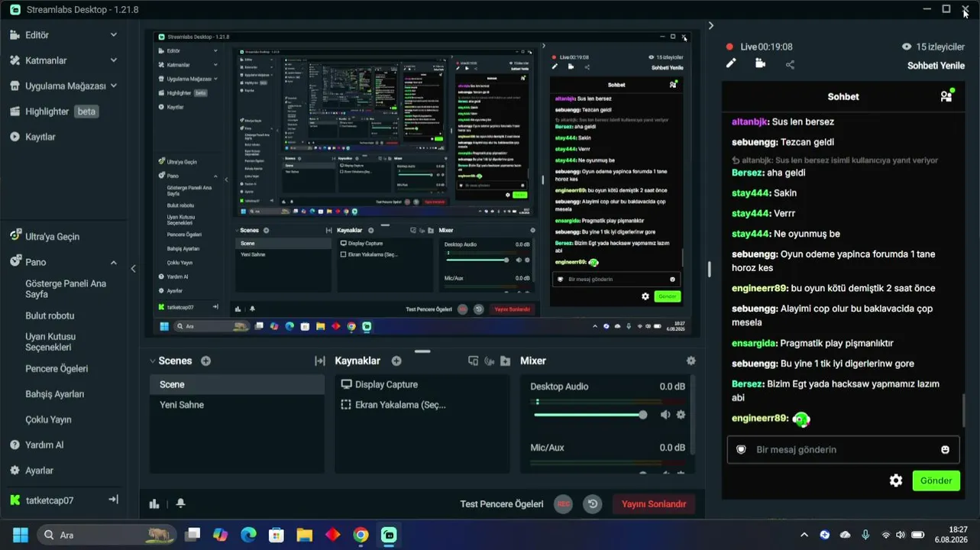
Task: Click the Uygulama Mağazası store icon
Action: (x=15, y=86)
